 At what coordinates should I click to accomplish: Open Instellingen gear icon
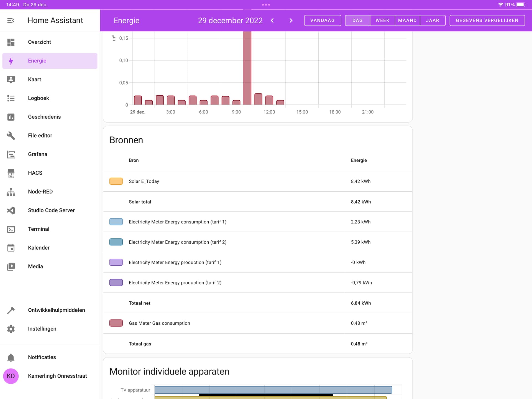(11, 329)
